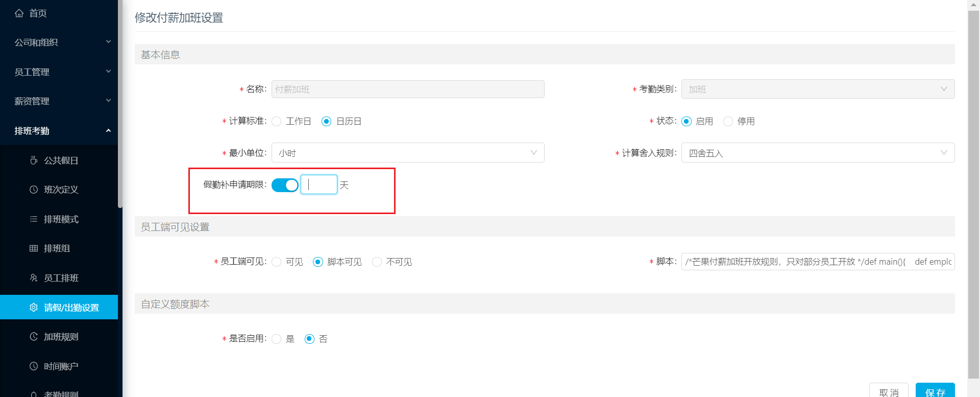The width and height of the screenshot is (980, 397).
Task: Select the 工作日 radio option
Action: [277, 121]
